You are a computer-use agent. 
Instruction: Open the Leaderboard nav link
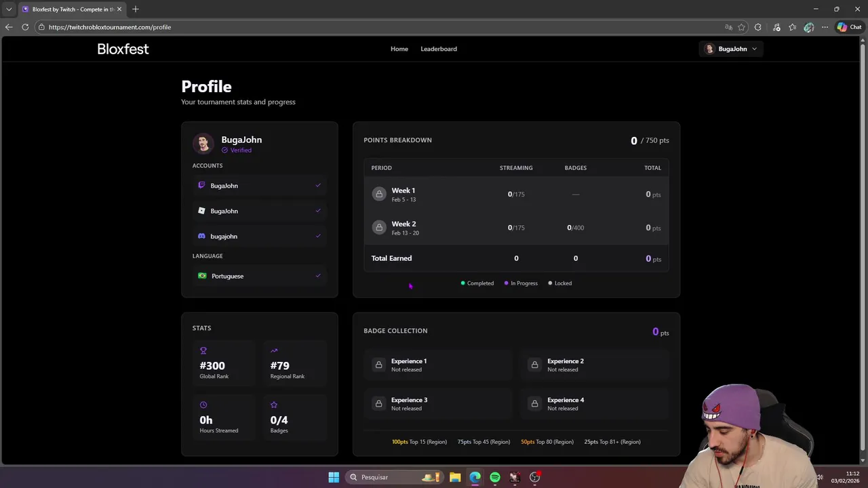click(439, 49)
